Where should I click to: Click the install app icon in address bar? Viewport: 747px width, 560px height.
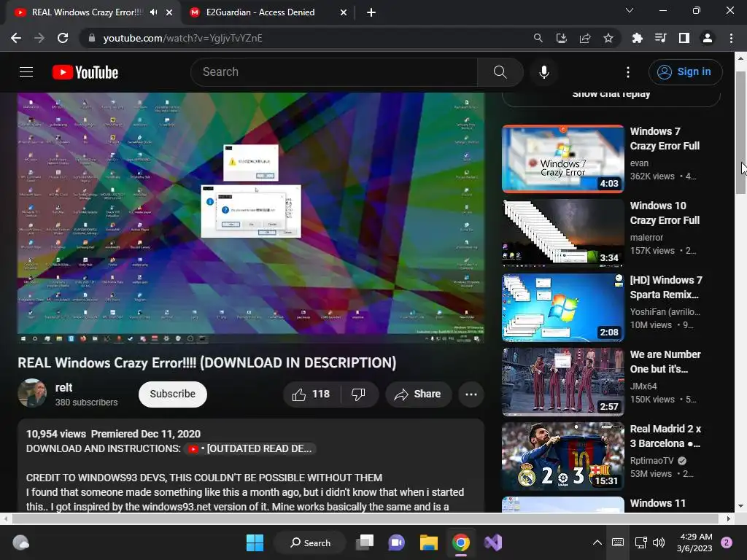pyautogui.click(x=561, y=38)
